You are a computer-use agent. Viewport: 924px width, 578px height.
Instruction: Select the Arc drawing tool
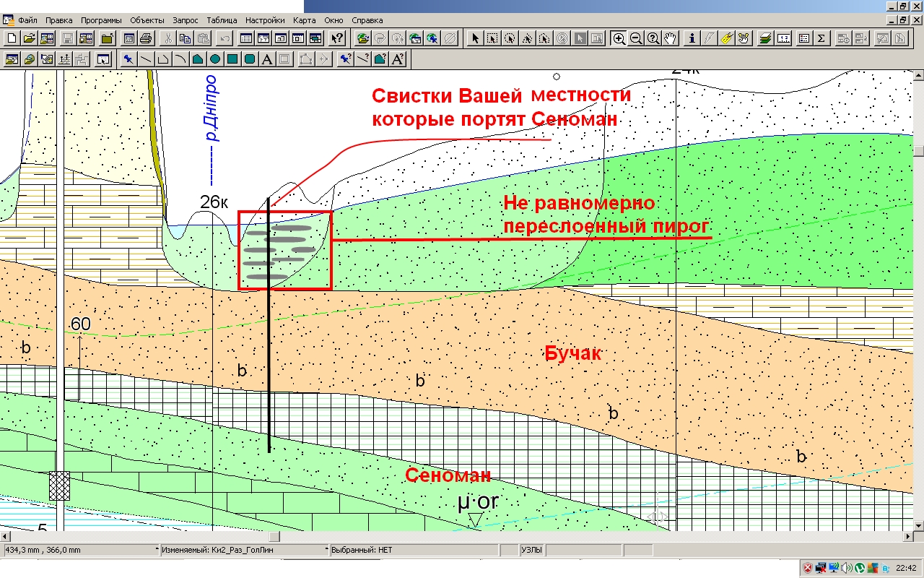180,59
